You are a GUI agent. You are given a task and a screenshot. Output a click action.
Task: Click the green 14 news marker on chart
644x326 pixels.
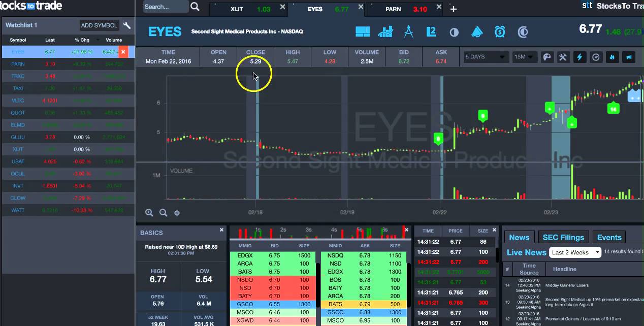point(614,109)
